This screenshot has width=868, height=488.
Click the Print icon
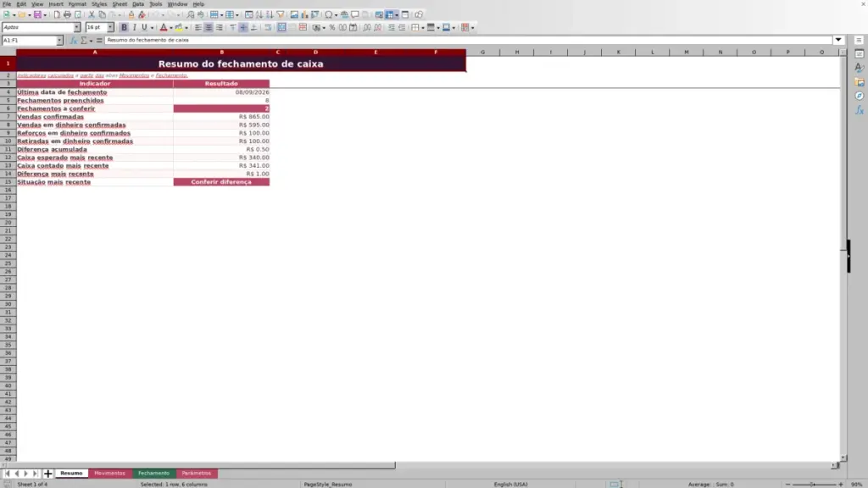coord(67,15)
